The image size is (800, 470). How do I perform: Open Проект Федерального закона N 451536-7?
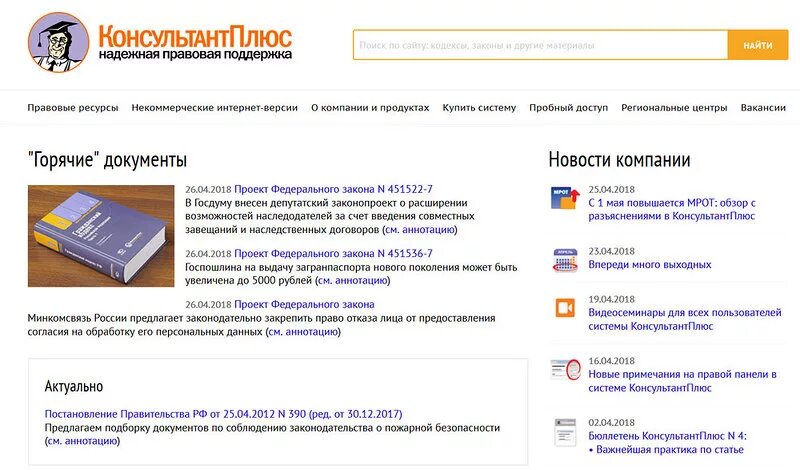tap(333, 254)
